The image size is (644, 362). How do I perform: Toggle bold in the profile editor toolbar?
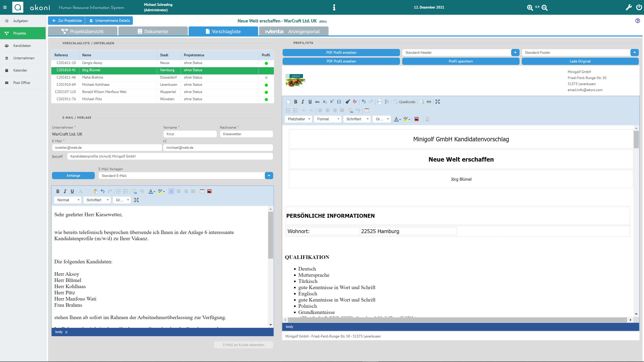pos(296,102)
